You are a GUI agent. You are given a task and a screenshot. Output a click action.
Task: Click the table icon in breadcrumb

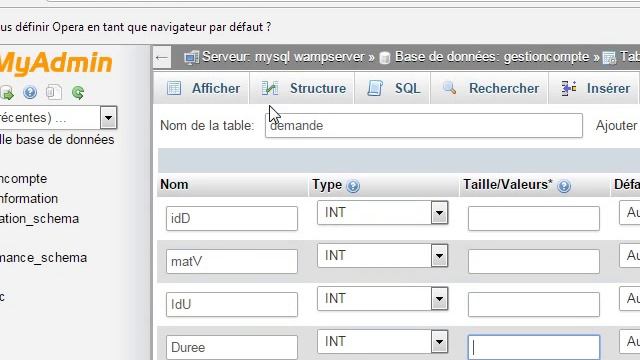tap(609, 58)
